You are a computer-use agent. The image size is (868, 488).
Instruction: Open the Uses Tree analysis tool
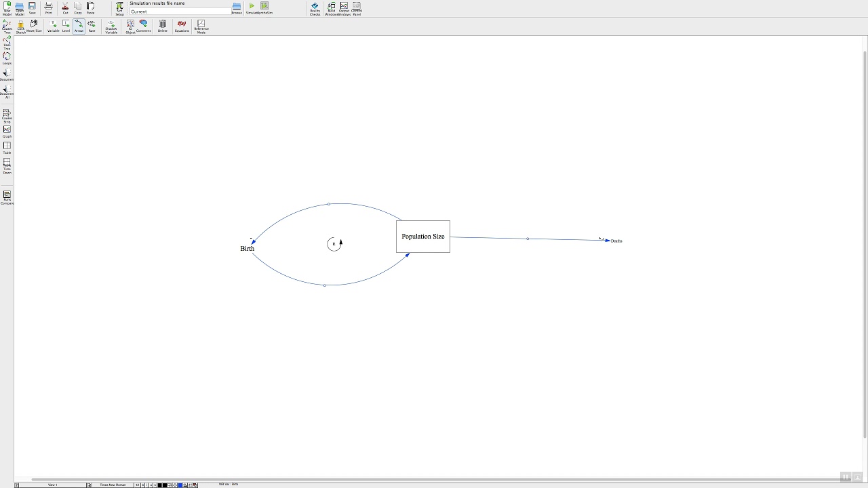click(x=7, y=43)
